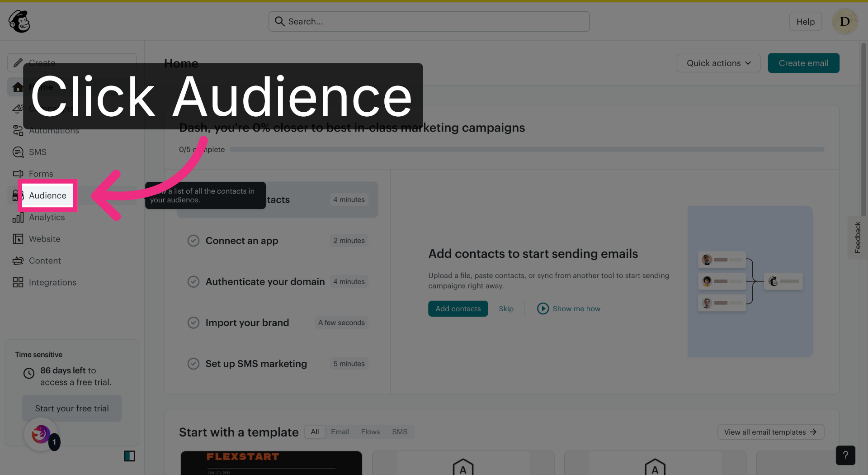Click the Create email button
This screenshot has width=868, height=475.
click(803, 63)
